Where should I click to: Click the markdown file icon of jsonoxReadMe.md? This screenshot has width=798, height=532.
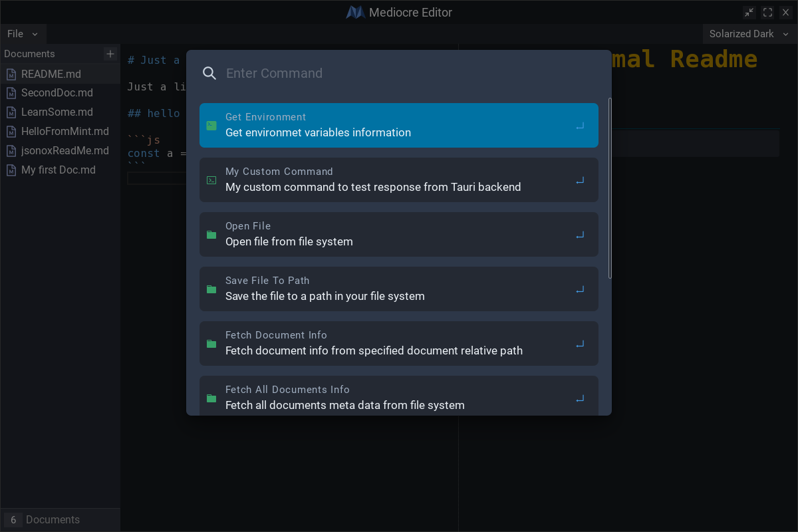(x=11, y=151)
